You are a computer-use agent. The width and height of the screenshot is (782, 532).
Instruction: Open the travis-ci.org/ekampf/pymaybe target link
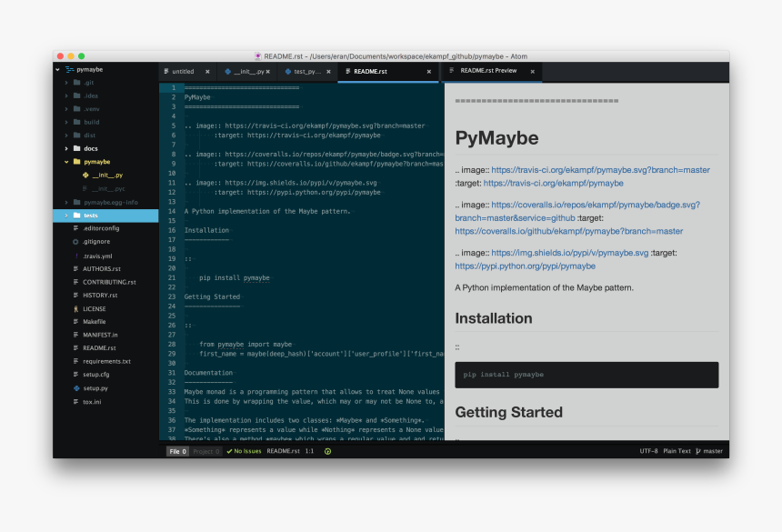click(554, 184)
